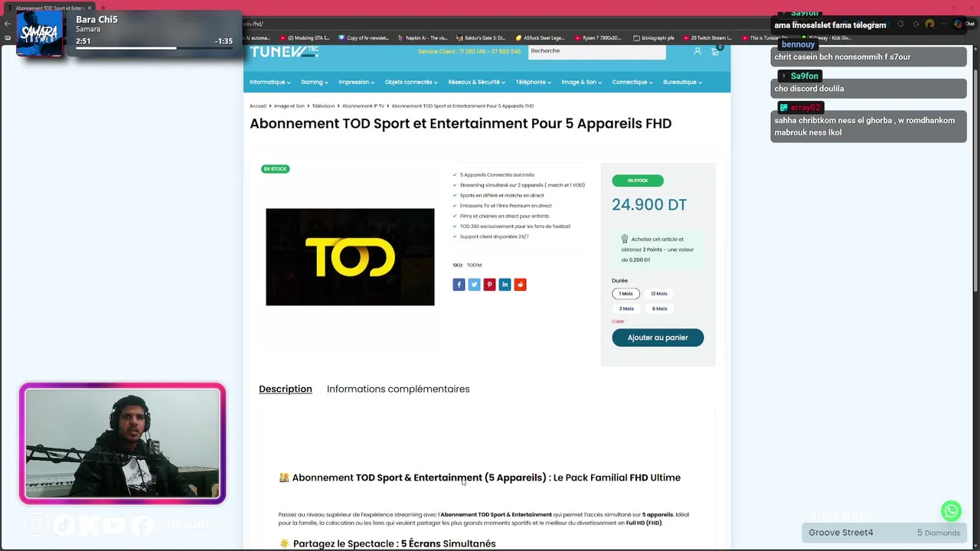The height and width of the screenshot is (551, 980).
Task: Open the Modding GTA bookmark
Action: click(x=305, y=37)
